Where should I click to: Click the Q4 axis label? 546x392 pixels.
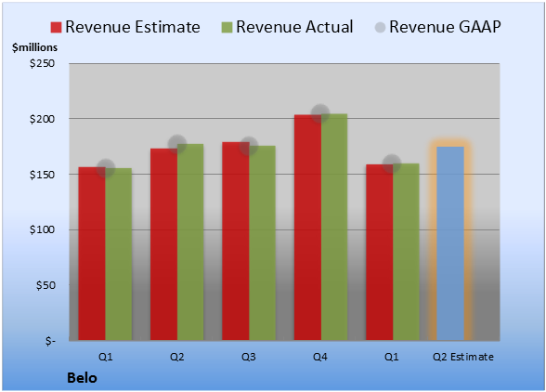(x=320, y=357)
